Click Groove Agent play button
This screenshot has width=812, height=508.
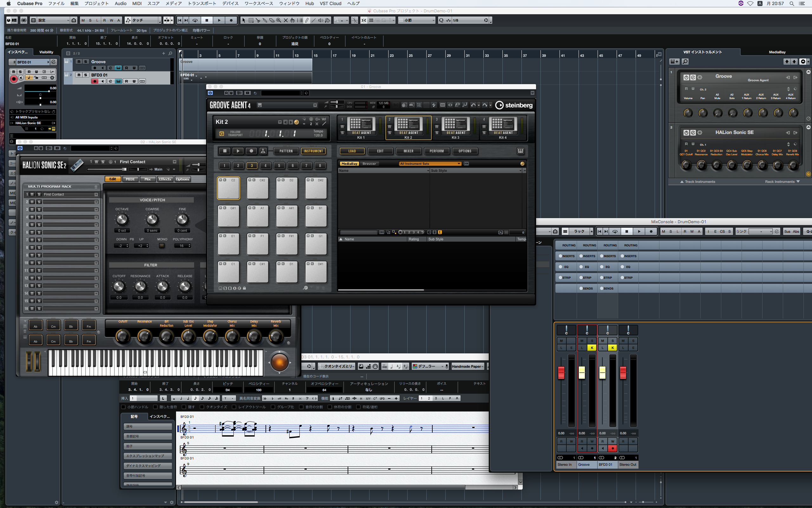click(238, 151)
